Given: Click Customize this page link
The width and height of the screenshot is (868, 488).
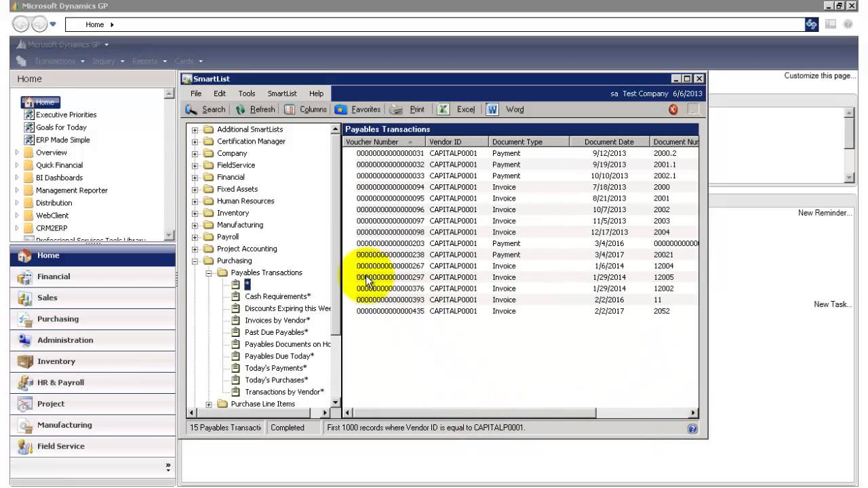Looking at the screenshot, I should pos(820,76).
